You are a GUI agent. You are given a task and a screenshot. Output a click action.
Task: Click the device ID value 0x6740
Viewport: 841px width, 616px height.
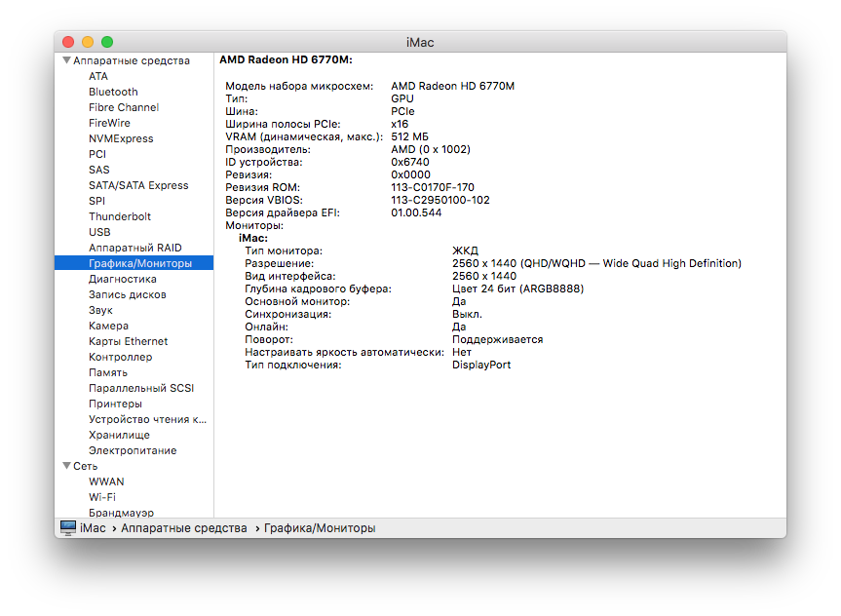(409, 162)
